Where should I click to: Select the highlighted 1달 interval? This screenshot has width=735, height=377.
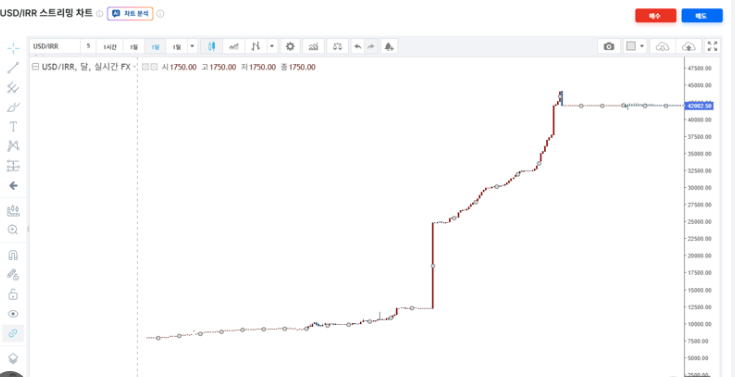(155, 46)
